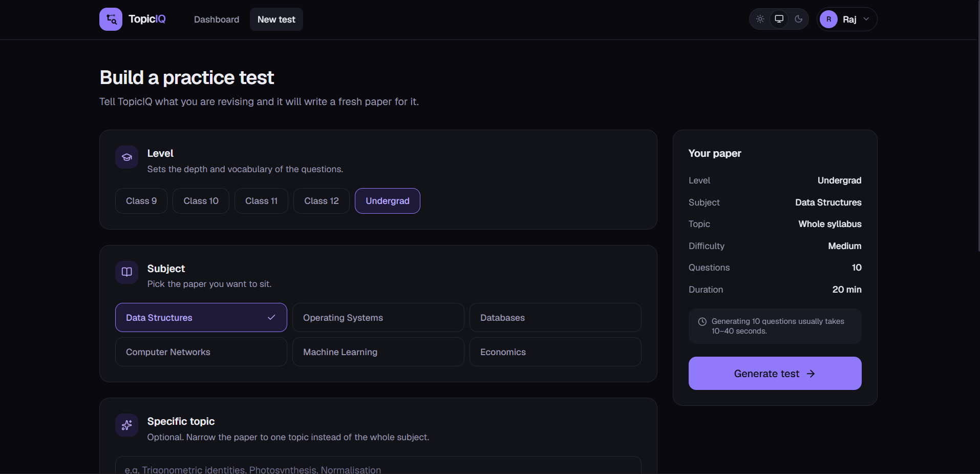Focus the specific topic input field
The image size is (980, 474).
pos(378,465)
